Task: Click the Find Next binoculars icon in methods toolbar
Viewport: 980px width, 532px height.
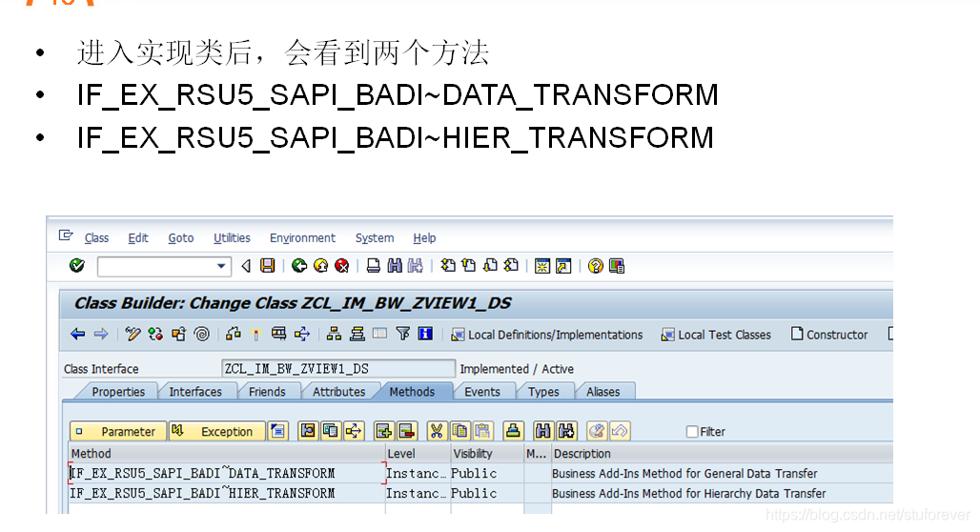Action: tap(566, 431)
